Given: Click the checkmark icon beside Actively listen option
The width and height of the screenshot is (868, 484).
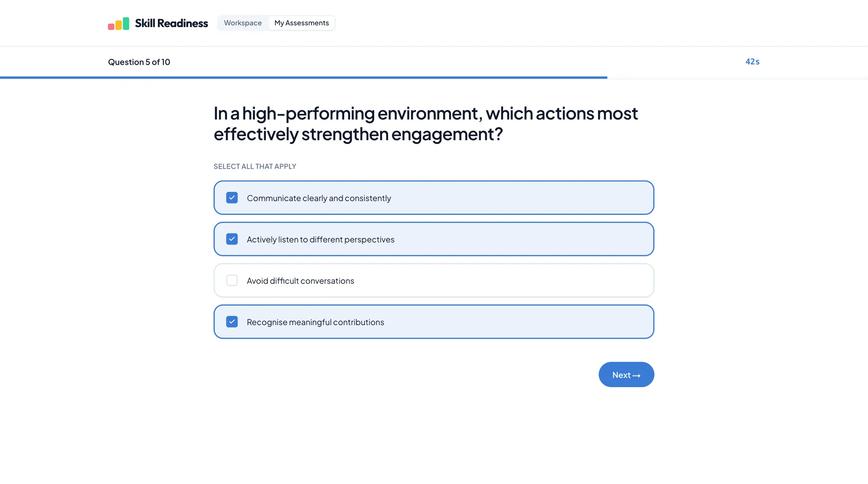Looking at the screenshot, I should click(x=232, y=239).
